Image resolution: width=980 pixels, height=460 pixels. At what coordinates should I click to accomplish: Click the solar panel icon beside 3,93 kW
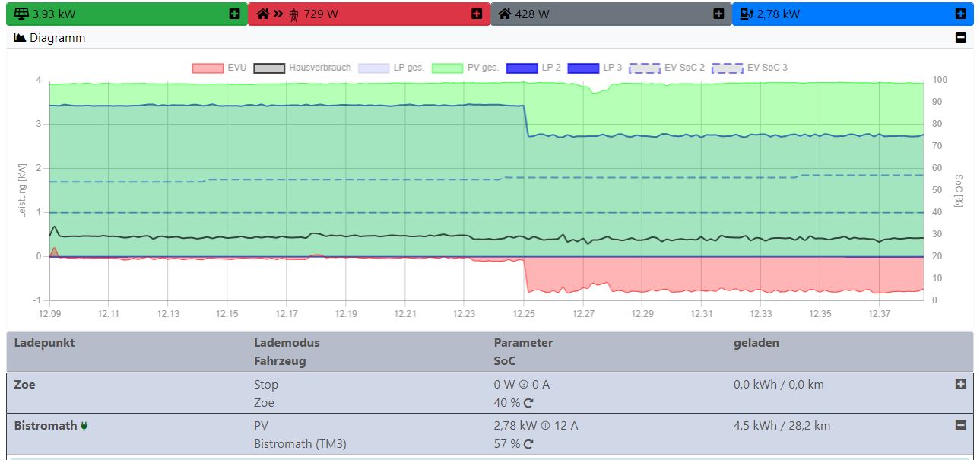click(x=21, y=14)
